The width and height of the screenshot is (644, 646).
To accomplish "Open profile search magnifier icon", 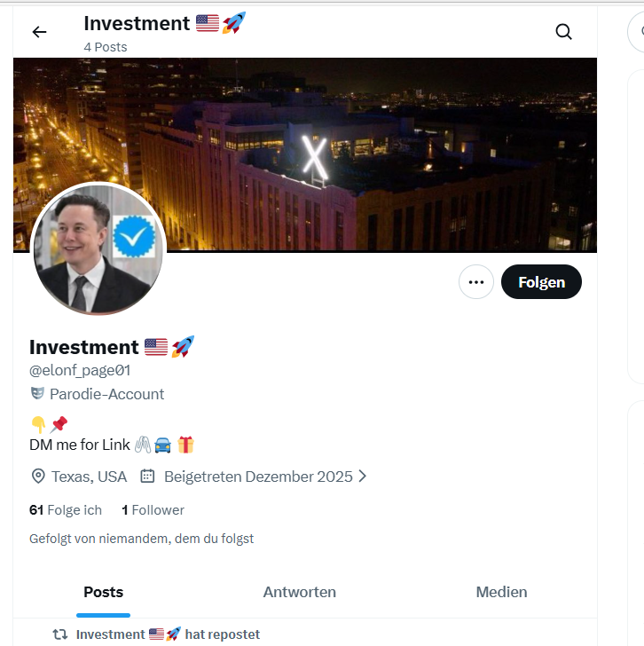I will tap(563, 33).
